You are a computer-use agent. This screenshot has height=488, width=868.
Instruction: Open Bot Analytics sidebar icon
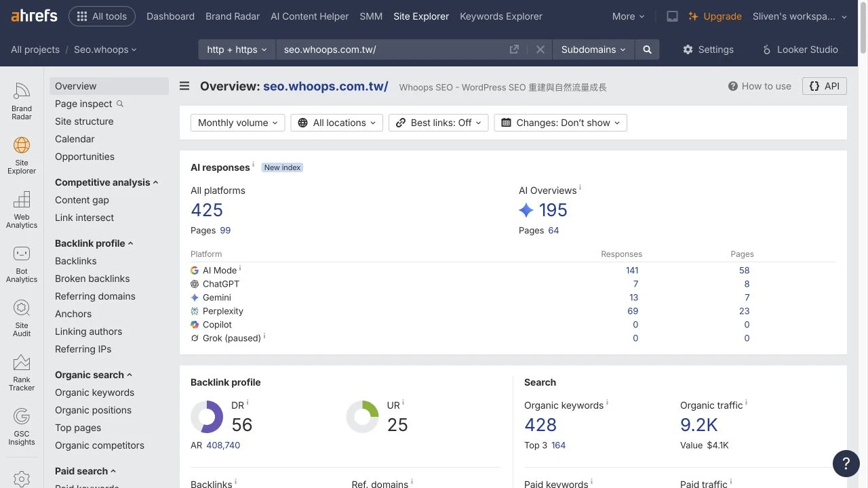pos(22,264)
